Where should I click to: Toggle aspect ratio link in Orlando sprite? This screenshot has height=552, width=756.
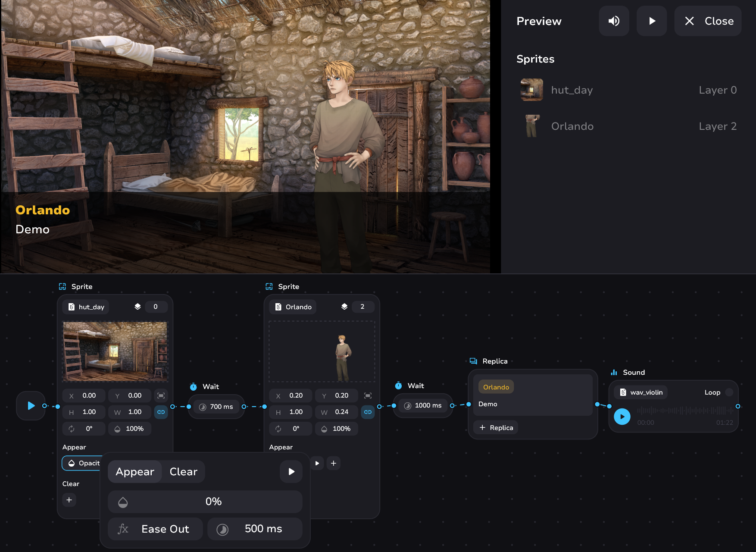[368, 412]
